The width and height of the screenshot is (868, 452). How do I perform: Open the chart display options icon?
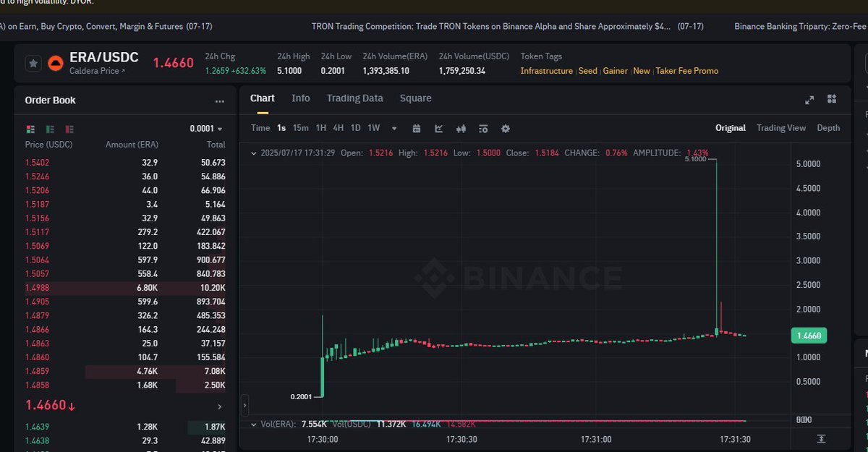[483, 129]
